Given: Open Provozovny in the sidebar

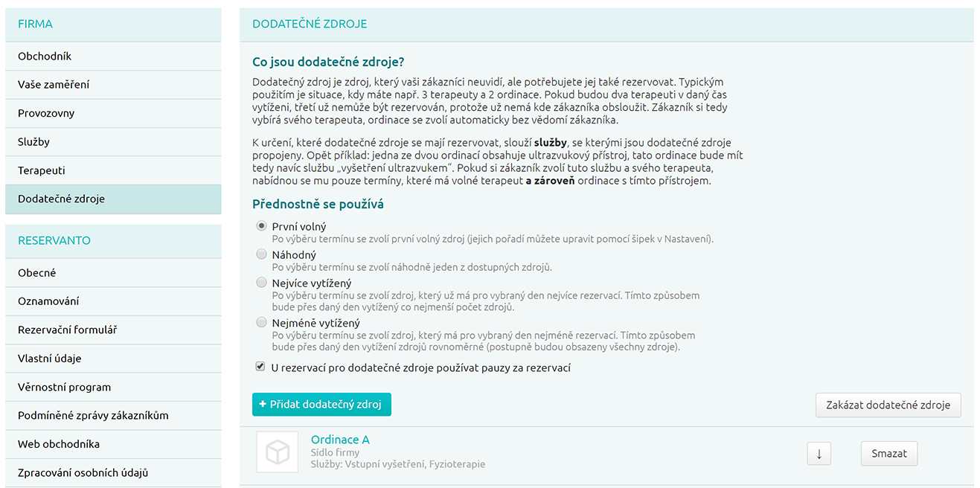Looking at the screenshot, I should [x=46, y=113].
